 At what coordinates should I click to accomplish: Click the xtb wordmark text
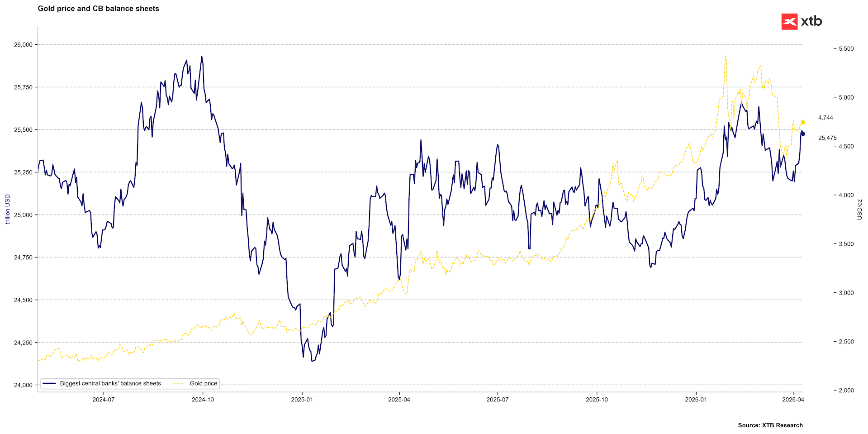point(811,21)
